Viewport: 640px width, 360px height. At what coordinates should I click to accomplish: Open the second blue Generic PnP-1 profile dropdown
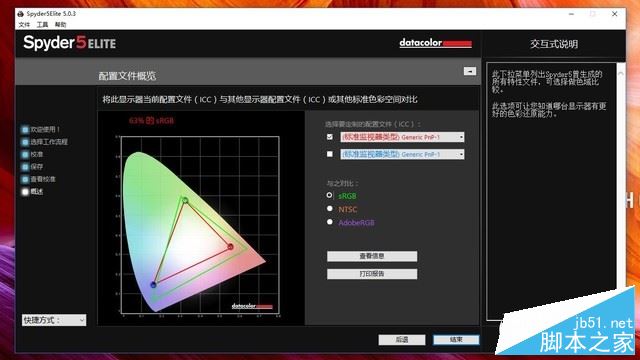(402, 154)
